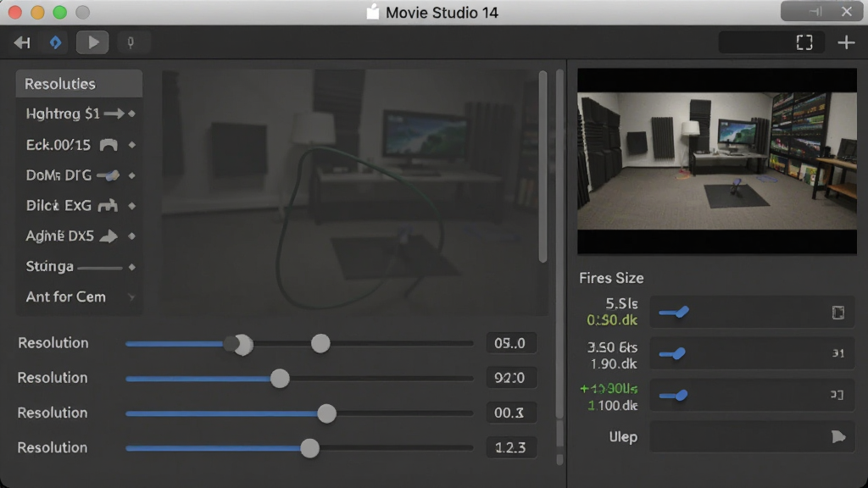Click the 1.2.3 value field
Image resolution: width=868 pixels, height=488 pixels.
coord(511,447)
